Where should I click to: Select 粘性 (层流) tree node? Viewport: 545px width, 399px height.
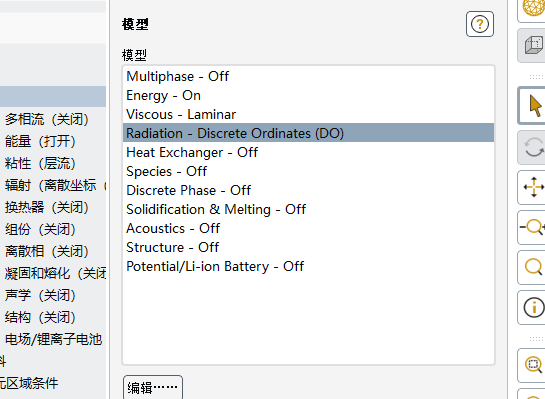40,163
